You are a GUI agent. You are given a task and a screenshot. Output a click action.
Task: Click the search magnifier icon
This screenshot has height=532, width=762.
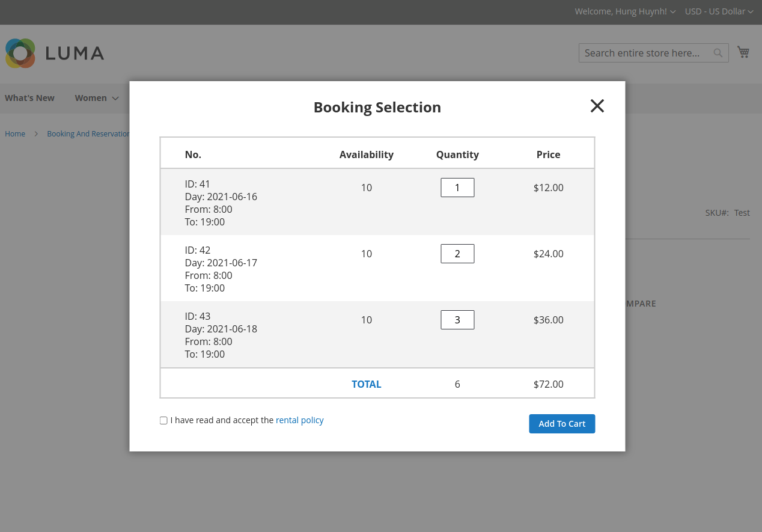tap(718, 53)
